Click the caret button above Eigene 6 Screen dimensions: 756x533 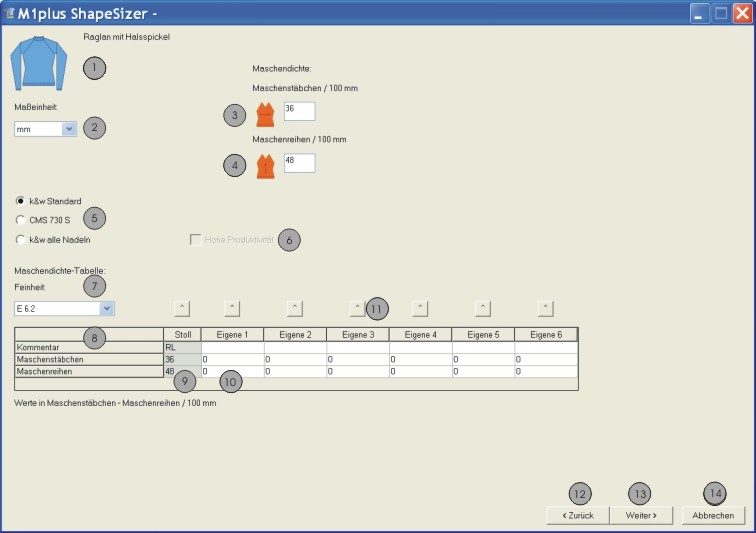click(545, 307)
